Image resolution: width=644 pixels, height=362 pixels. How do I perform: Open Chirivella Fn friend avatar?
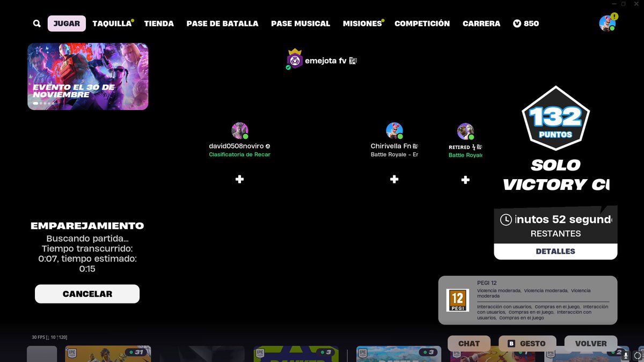(x=394, y=131)
